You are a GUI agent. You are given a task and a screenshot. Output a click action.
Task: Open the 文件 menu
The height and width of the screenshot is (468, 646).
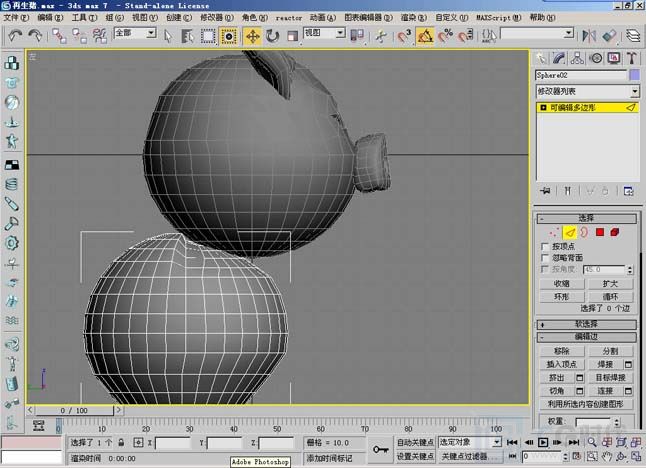click(16, 18)
